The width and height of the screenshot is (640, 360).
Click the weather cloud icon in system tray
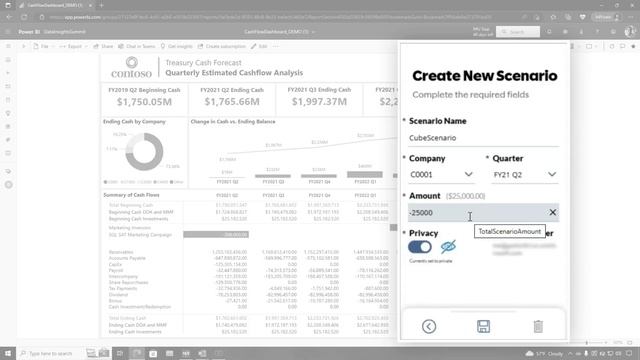click(530, 353)
